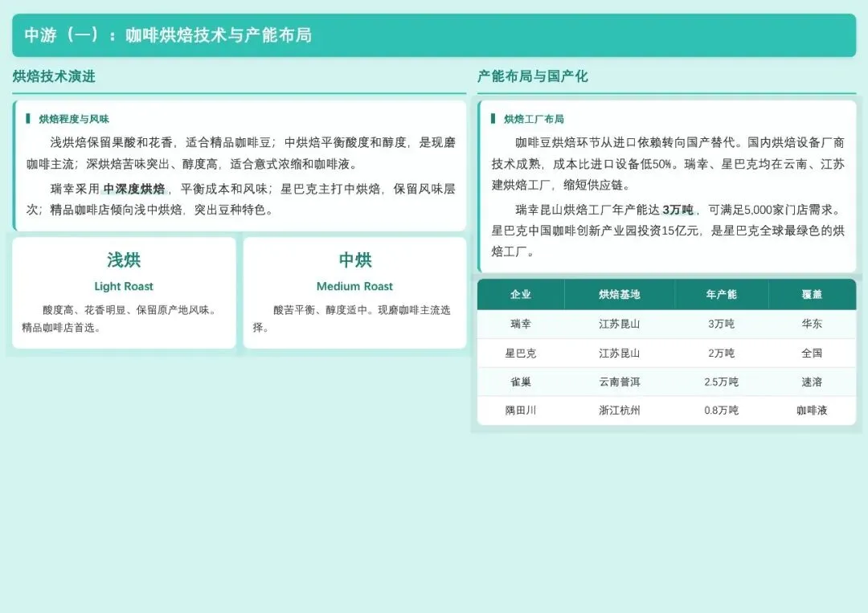The width and height of the screenshot is (868, 613).
Task: Select the 云南普洱 cell
Action: pos(620,382)
